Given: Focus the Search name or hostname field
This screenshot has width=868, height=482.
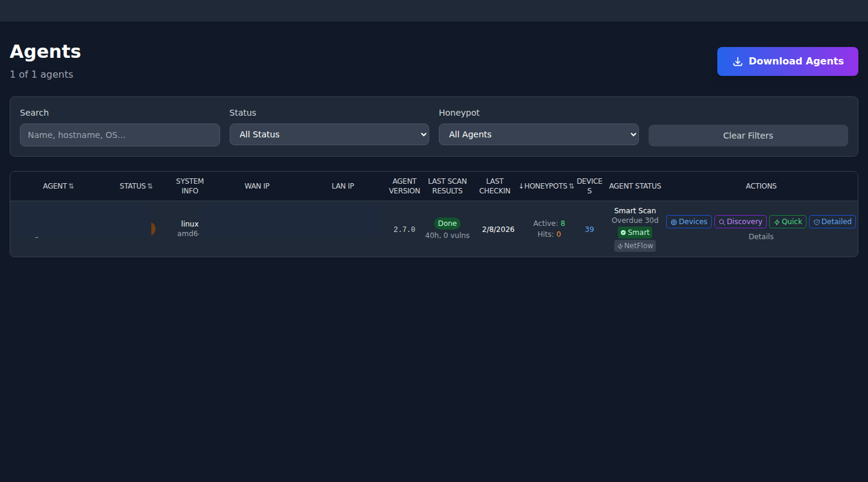Looking at the screenshot, I should click(119, 135).
